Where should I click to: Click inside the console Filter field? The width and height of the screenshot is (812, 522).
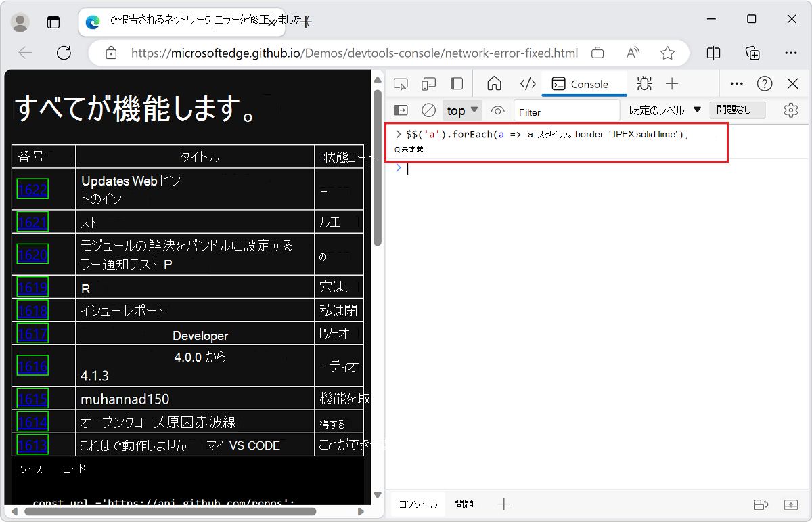click(567, 111)
